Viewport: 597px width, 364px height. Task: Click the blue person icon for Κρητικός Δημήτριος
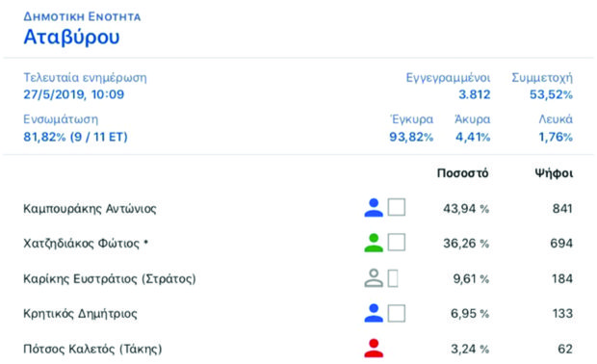click(x=374, y=313)
